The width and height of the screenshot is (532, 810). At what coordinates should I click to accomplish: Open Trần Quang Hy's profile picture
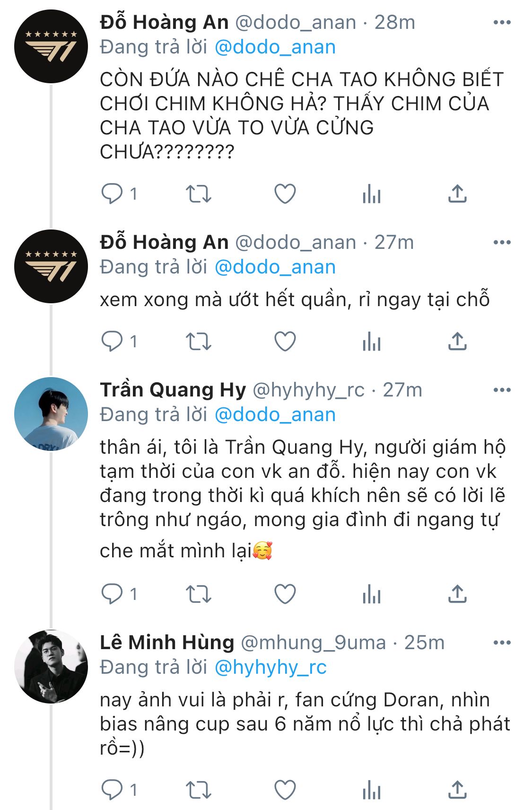51,414
